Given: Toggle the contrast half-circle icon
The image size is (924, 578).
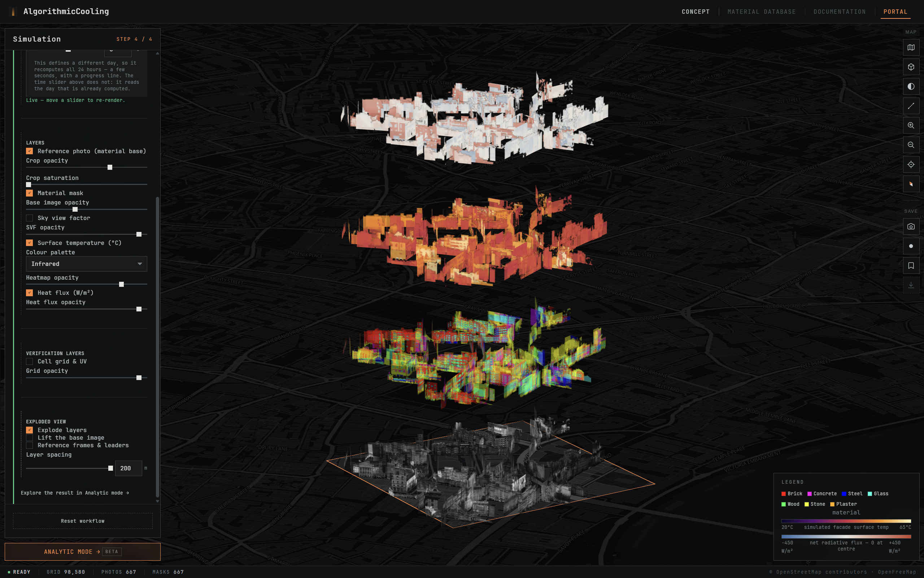Looking at the screenshot, I should (911, 86).
